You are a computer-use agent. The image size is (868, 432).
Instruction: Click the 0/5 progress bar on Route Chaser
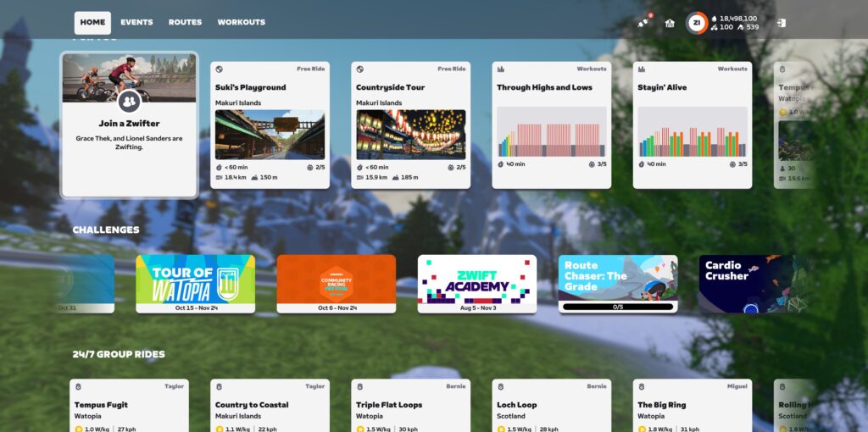pyautogui.click(x=618, y=307)
